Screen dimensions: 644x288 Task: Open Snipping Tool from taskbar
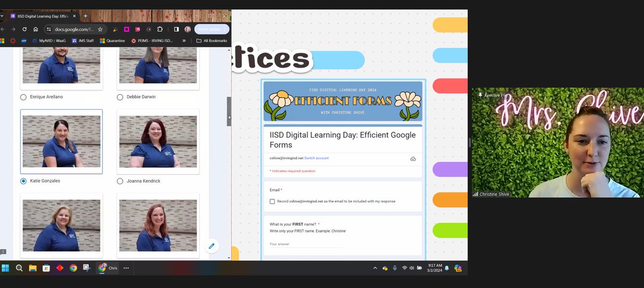point(86,268)
